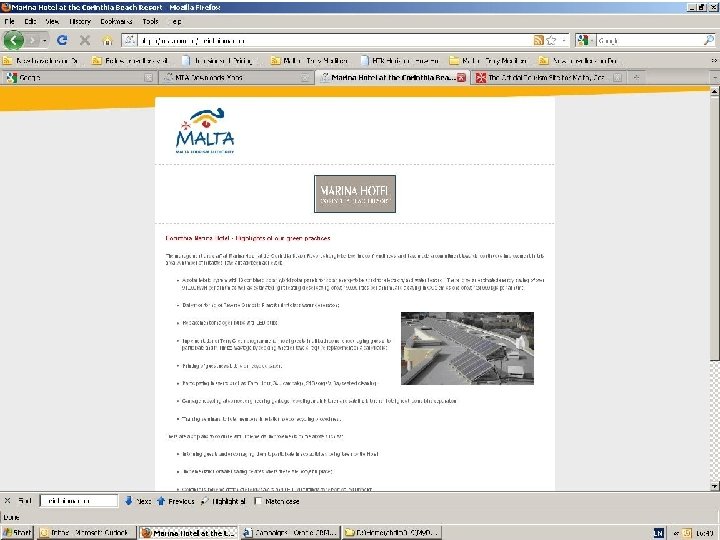Toggle Highlight all button

[x=223, y=501]
